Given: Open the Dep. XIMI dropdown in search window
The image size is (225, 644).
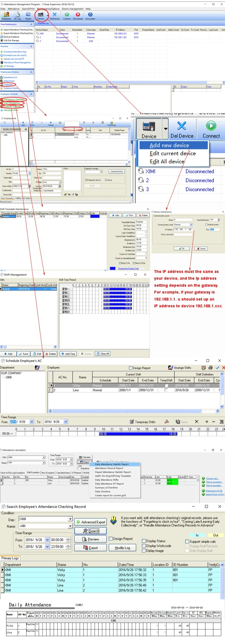Looking at the screenshot, I should (x=70, y=519).
